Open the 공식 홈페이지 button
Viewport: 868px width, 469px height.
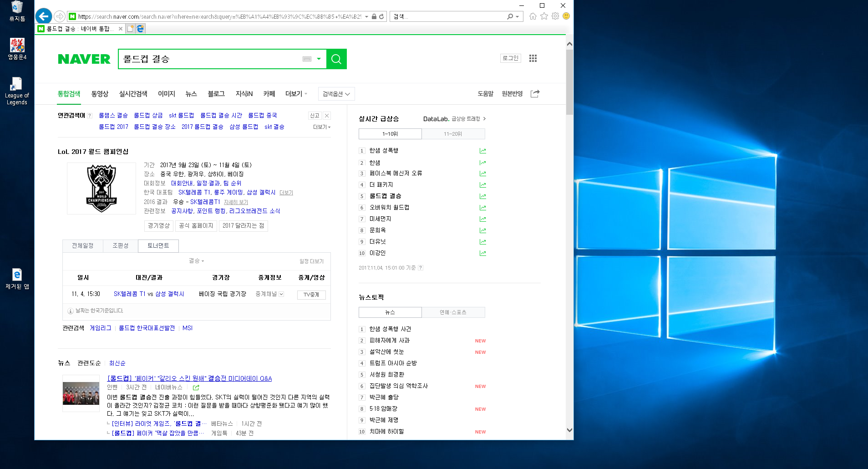click(x=196, y=226)
